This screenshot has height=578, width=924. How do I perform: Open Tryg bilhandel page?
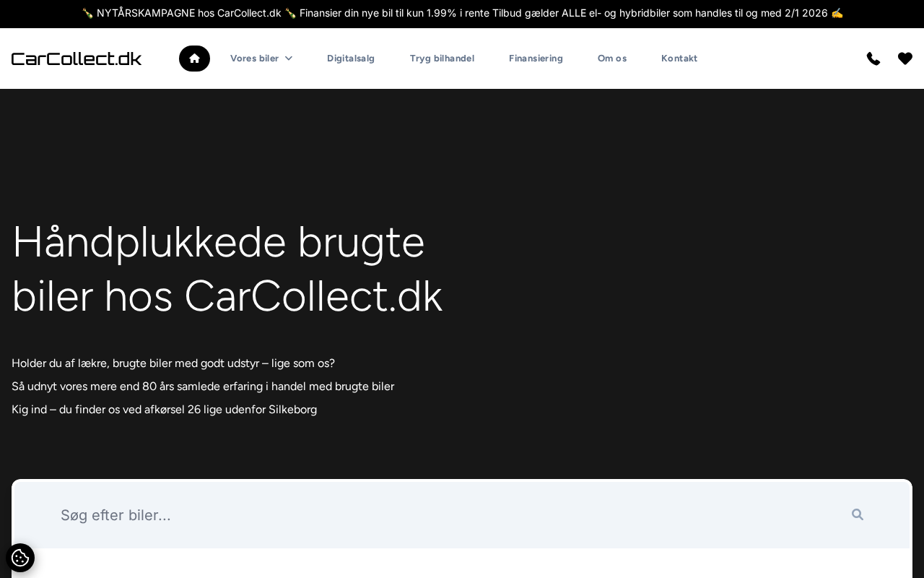point(442,59)
